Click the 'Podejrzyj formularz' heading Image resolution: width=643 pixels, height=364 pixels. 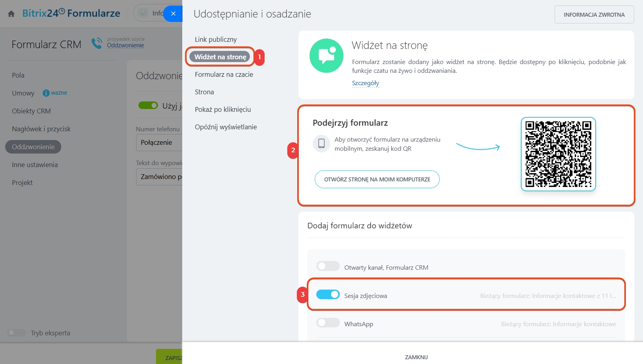pos(350,123)
